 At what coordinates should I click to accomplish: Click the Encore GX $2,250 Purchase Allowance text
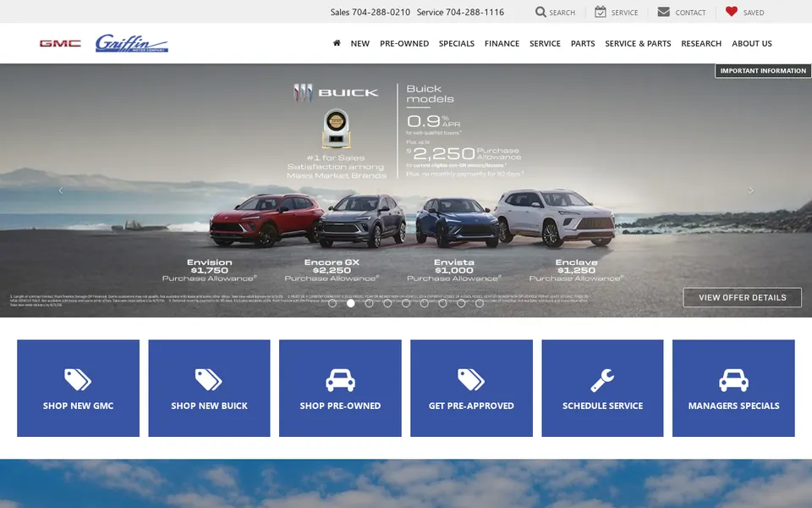pyautogui.click(x=332, y=270)
